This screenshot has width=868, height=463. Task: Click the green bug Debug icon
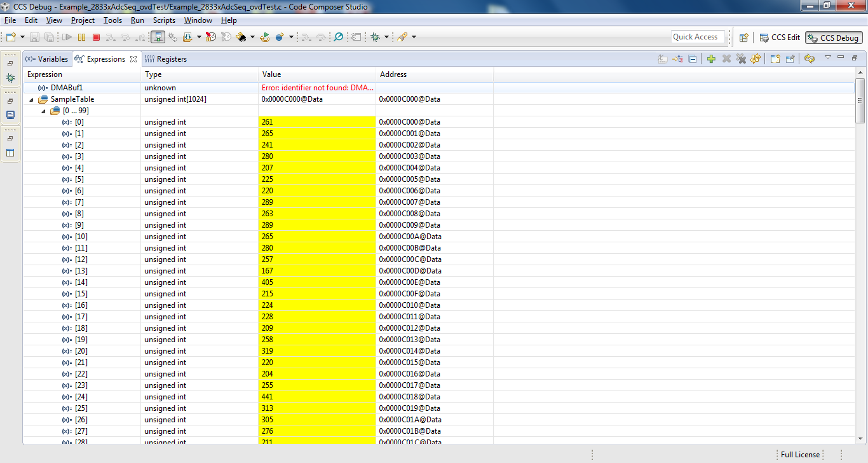[x=376, y=38]
